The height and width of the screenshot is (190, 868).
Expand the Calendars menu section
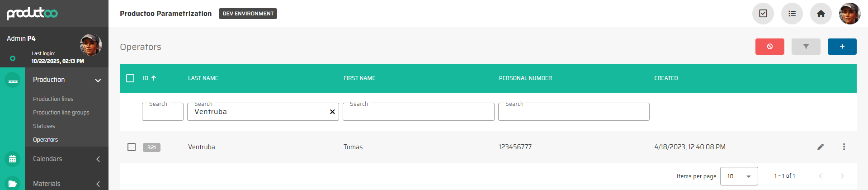click(98, 159)
